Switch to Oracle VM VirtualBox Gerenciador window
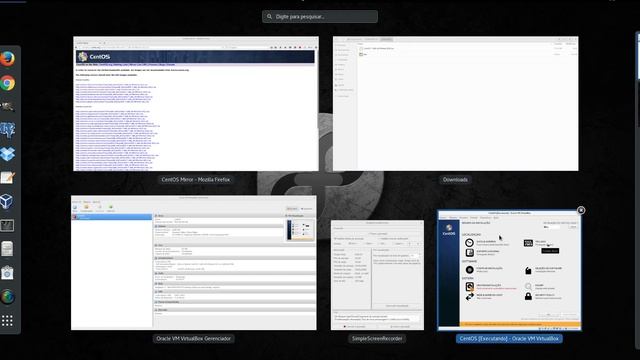 click(x=193, y=263)
